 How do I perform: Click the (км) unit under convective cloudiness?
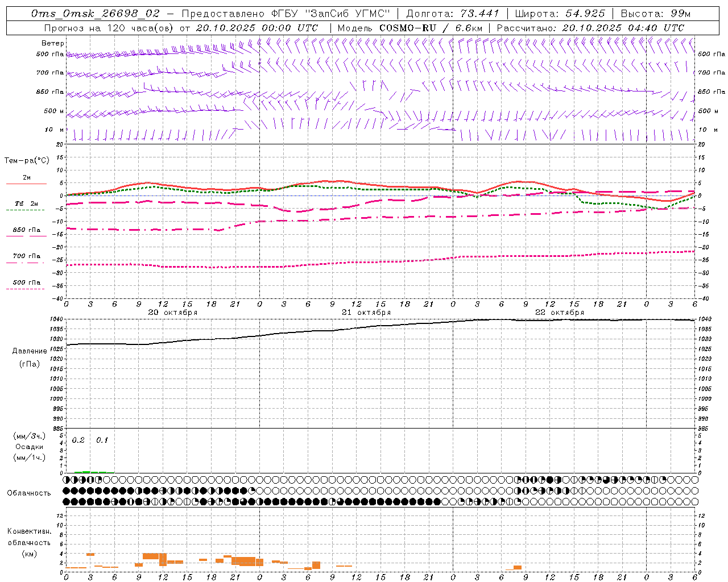click(x=30, y=554)
